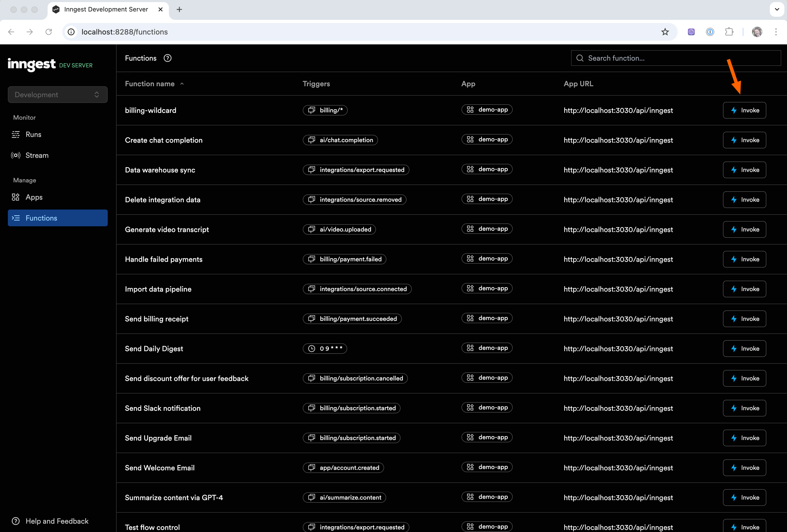Click the site info icon beside URL
The height and width of the screenshot is (532, 787).
tap(71, 32)
